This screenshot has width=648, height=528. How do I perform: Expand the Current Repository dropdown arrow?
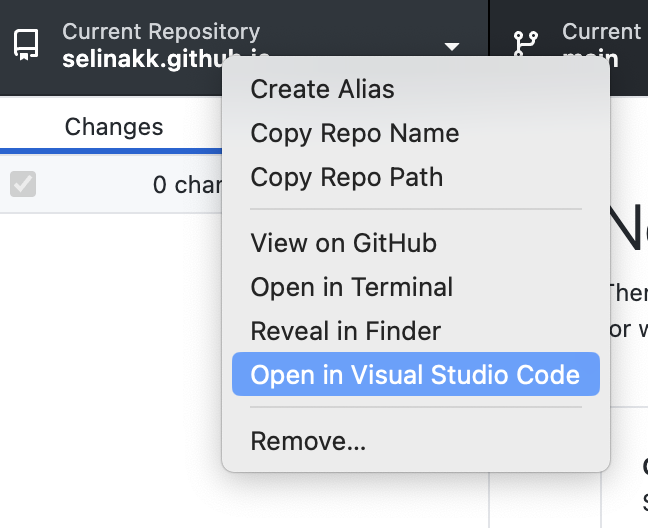[x=452, y=46]
